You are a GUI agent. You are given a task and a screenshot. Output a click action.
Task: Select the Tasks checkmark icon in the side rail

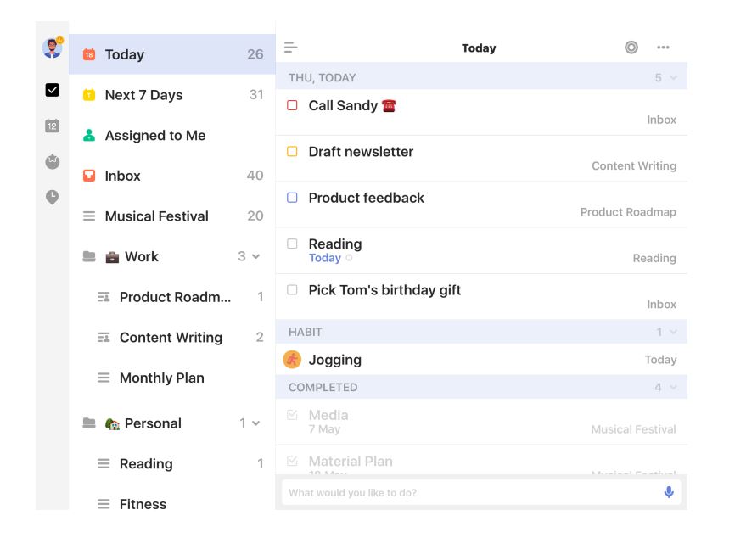52,89
